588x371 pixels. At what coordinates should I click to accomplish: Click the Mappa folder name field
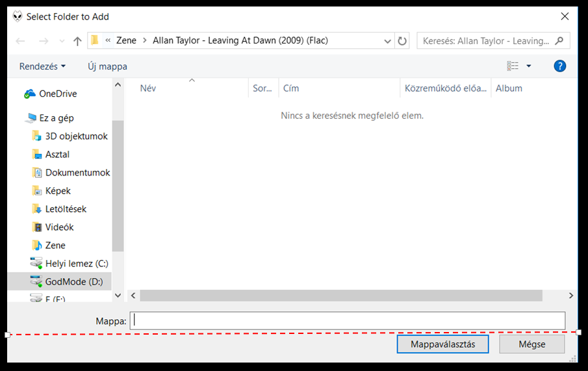347,321
